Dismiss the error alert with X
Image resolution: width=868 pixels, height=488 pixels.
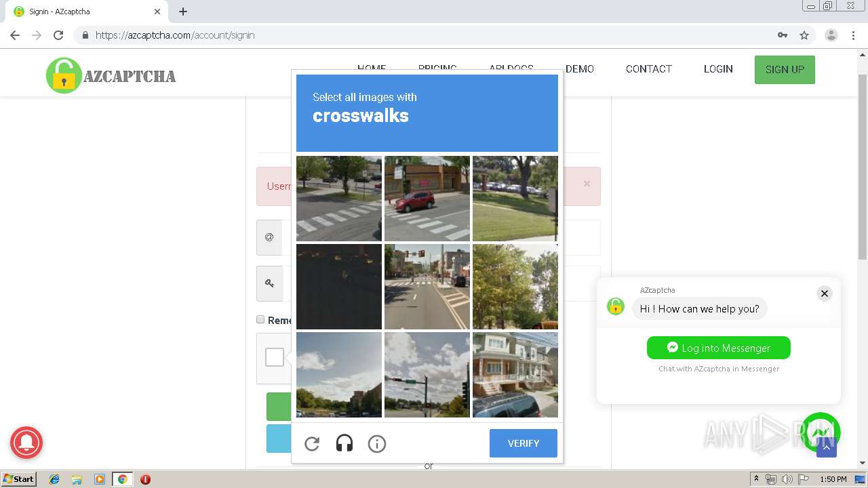[x=587, y=184]
